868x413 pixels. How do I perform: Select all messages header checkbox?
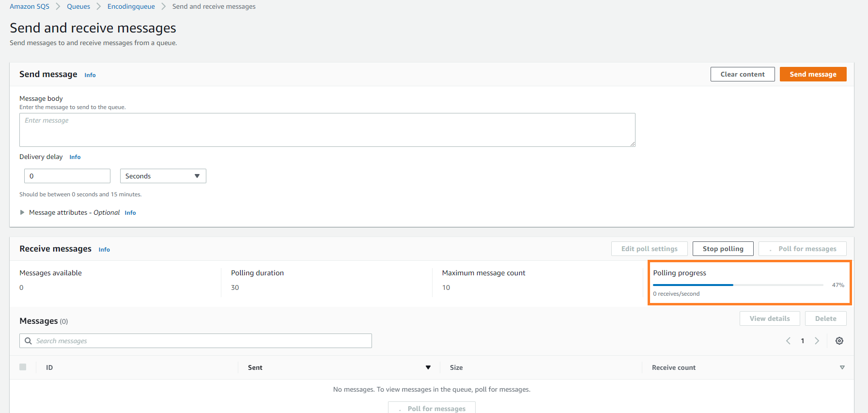[x=23, y=367]
